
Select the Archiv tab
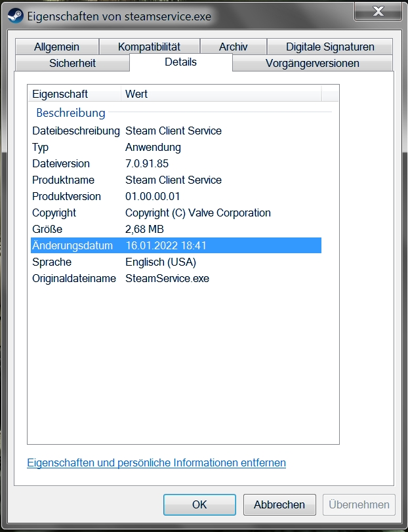[x=233, y=47]
